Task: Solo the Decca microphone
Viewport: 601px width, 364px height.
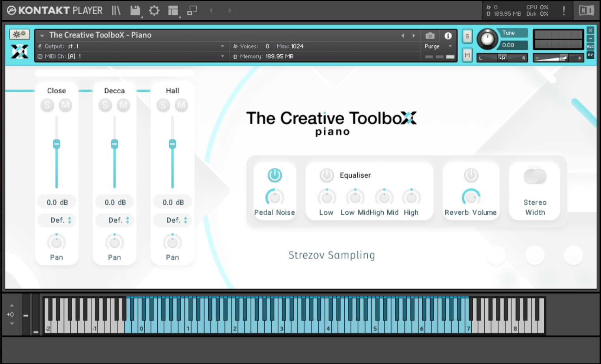Action: [x=105, y=105]
